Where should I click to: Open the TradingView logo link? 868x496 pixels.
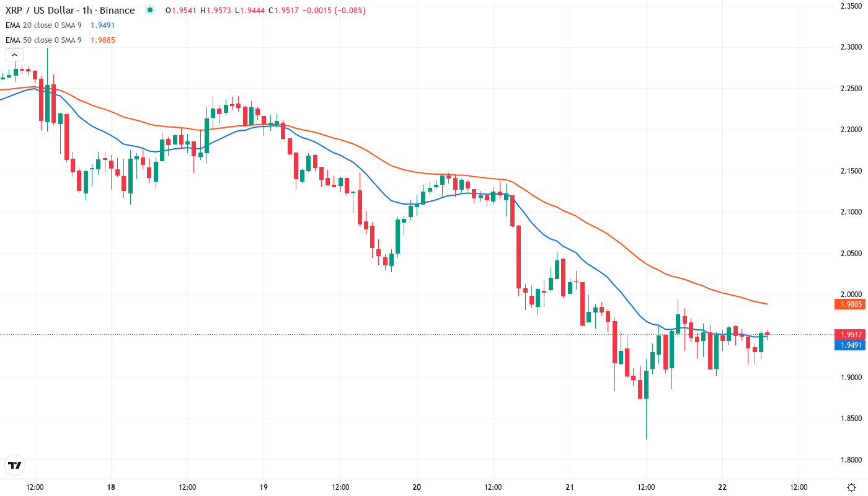click(15, 465)
